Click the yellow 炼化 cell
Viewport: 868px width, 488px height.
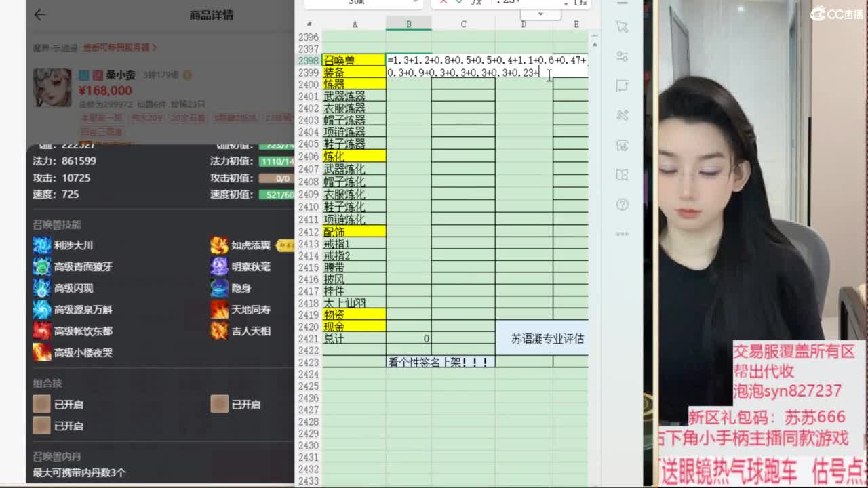tap(354, 156)
